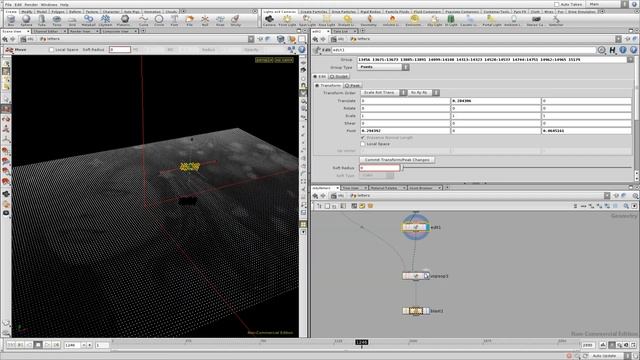640x360 pixels.
Task: Open the Group Type Points dropdown
Action: [384, 67]
